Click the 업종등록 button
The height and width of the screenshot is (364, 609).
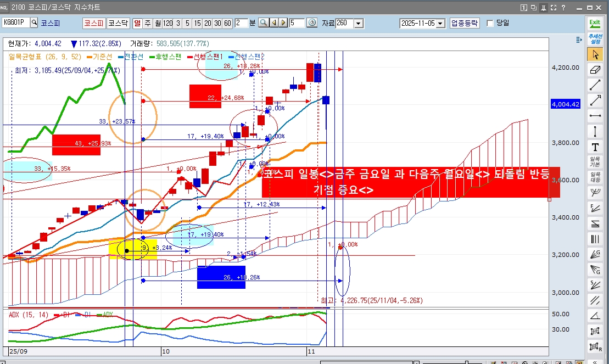465,23
